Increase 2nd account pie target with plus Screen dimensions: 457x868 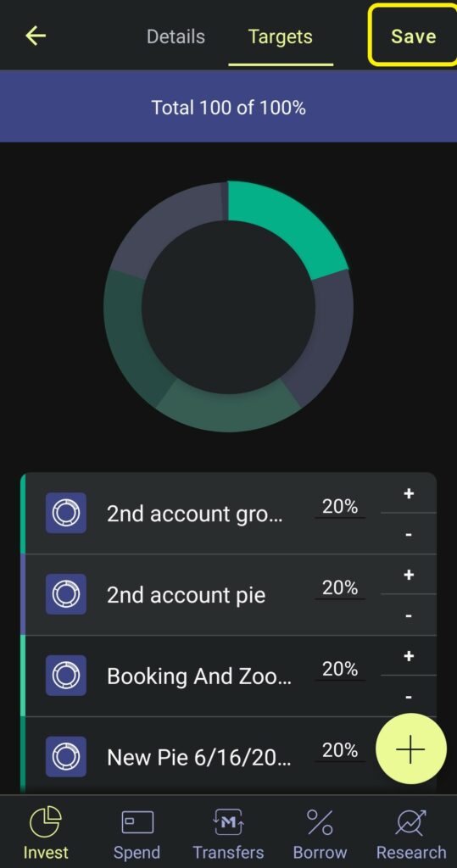[x=409, y=576]
